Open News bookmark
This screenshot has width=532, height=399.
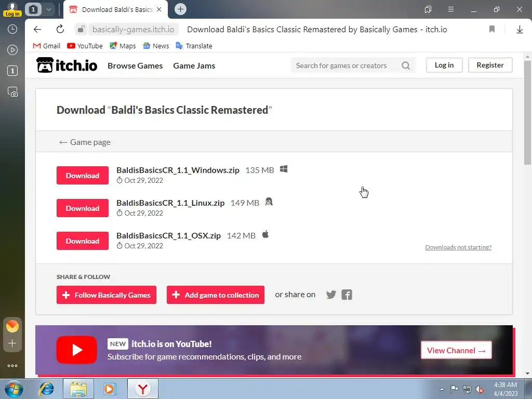coord(156,46)
